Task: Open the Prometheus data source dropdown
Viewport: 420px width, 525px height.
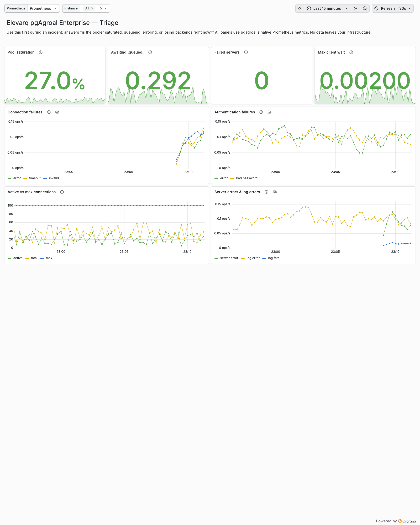Action: [44, 8]
